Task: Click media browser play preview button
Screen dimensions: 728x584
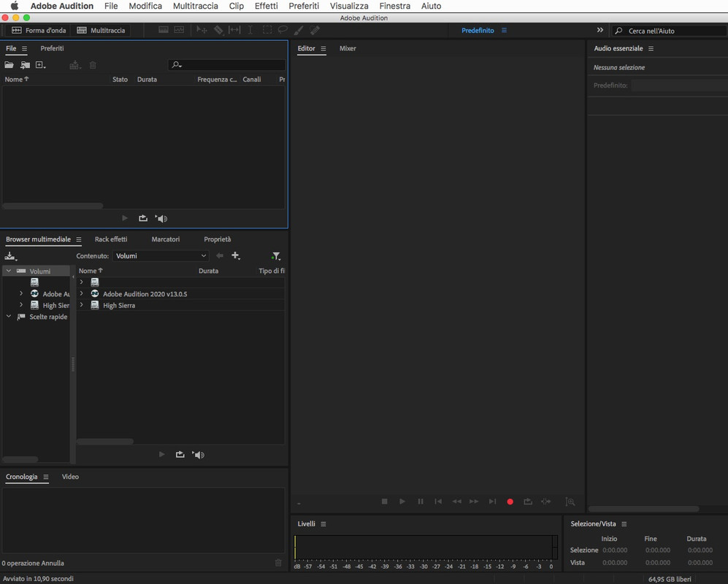Action: pos(161,454)
